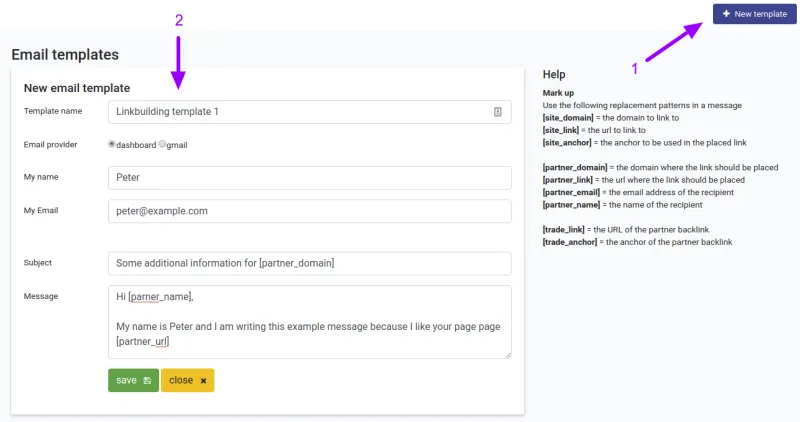Click the [trade_anchor] pattern text
This screenshot has width=800, height=422.
point(569,242)
